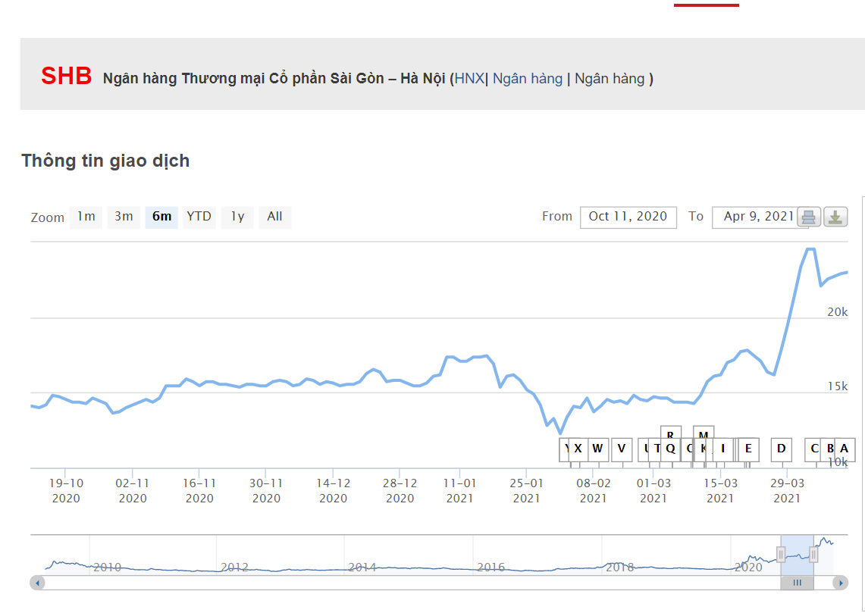865x616 pixels.
Task: Open the first Ngân hàng category link
Action: point(528,79)
